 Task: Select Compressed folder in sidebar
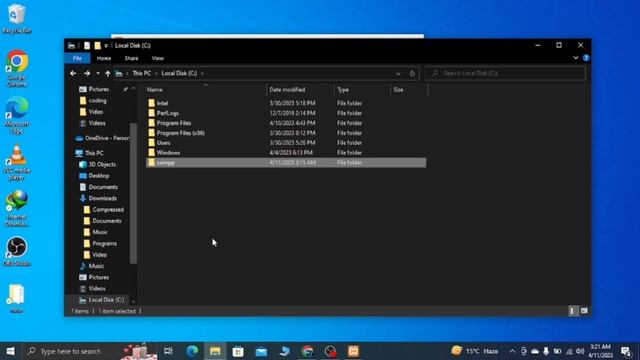tap(108, 210)
